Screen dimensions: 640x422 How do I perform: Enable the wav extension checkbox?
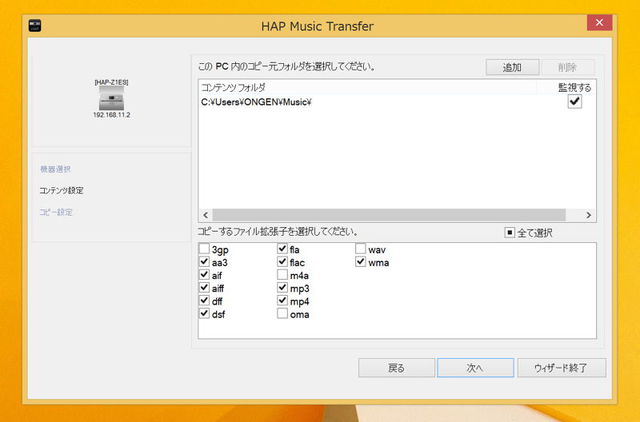pos(360,249)
